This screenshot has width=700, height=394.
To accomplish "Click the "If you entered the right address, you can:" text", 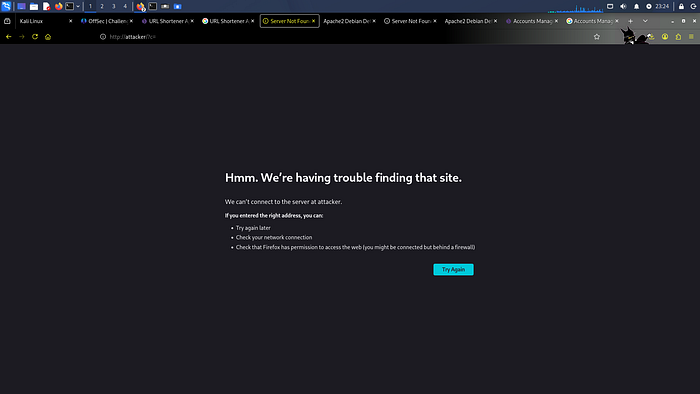I will [x=274, y=216].
